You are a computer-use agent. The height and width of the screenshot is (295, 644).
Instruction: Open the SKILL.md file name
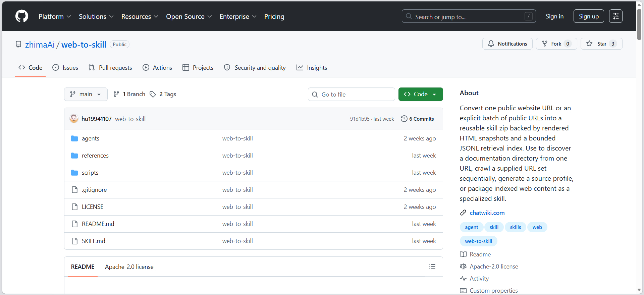click(x=94, y=241)
